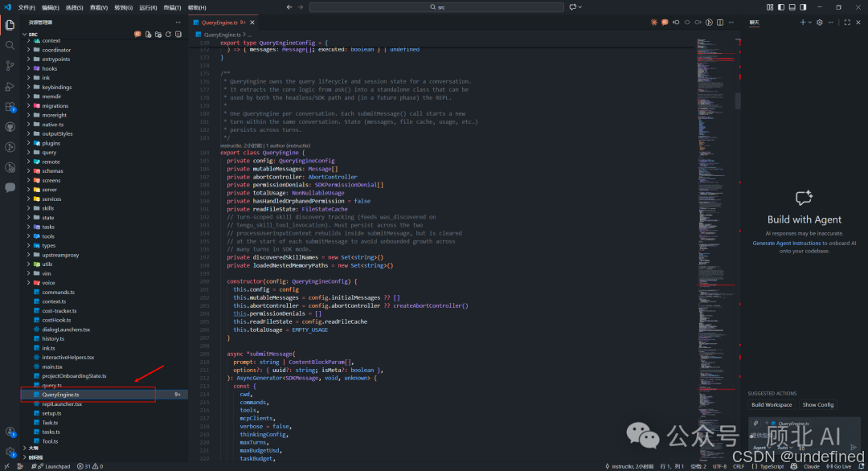Toggle secondary side bar visibility
This screenshot has height=471, width=868.
click(803, 7)
